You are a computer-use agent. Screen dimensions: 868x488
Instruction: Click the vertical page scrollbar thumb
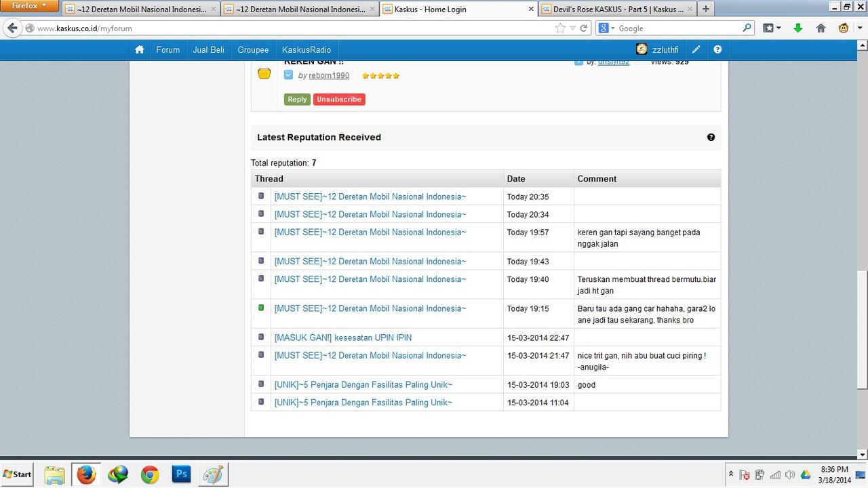(862, 329)
